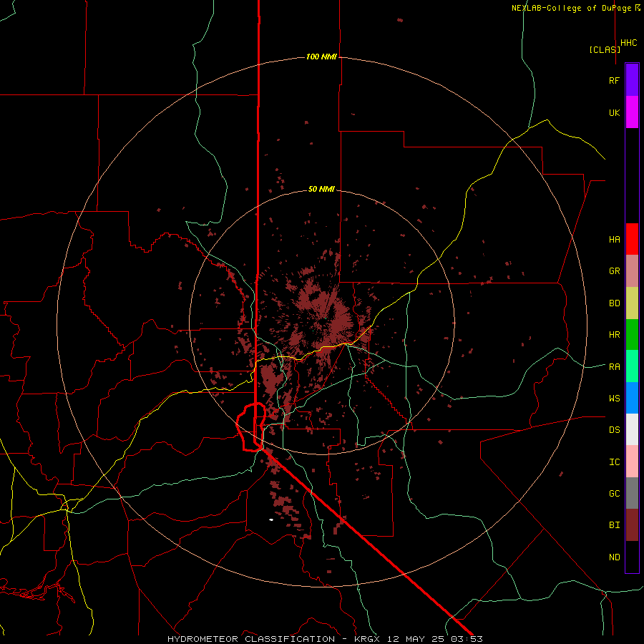The width and height of the screenshot is (644, 644).
Task: Click the 'HHC' product label
Action: [629, 43]
